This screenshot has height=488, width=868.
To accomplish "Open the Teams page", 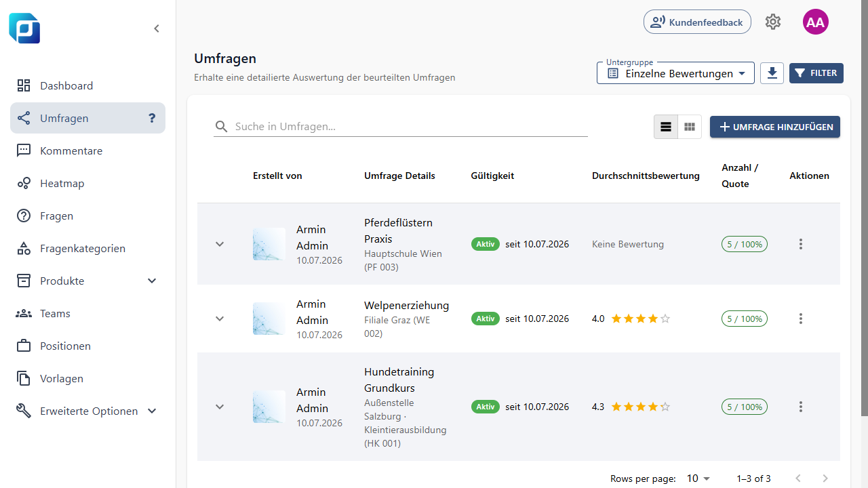I will click(87, 313).
